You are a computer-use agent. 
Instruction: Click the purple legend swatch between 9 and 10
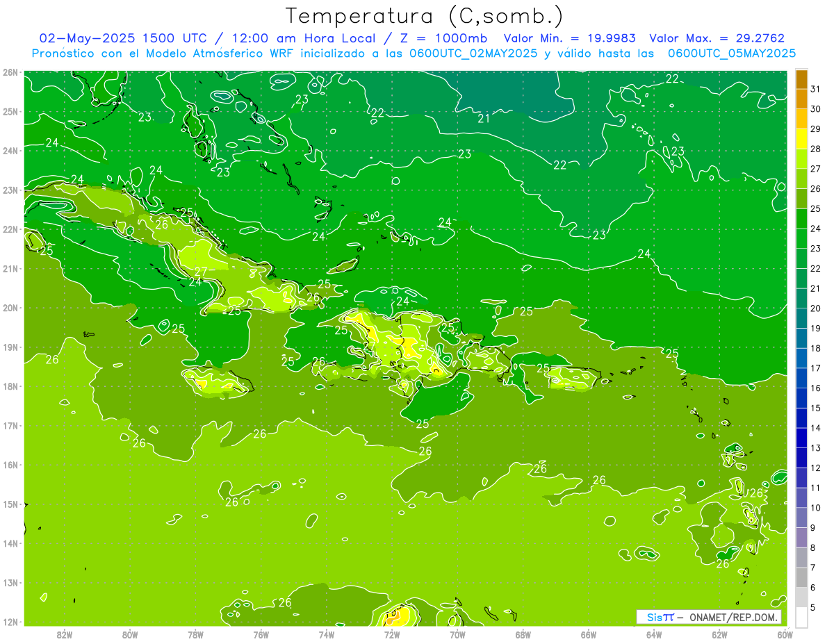point(801,518)
